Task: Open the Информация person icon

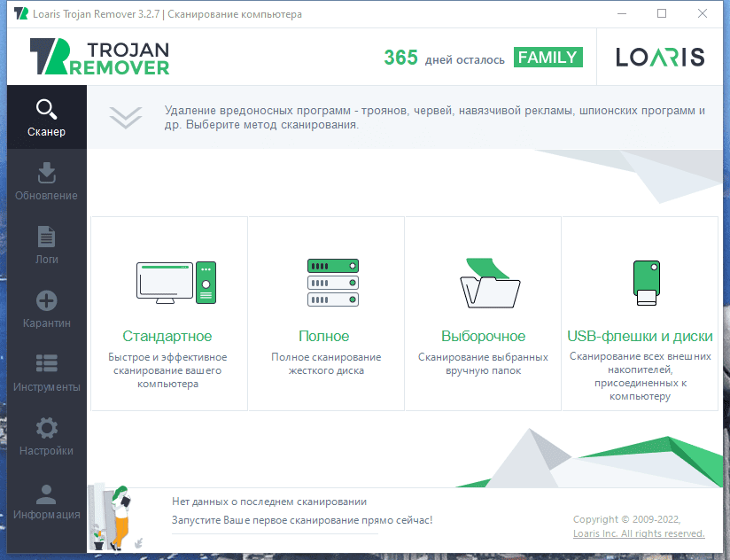Action: tap(46, 493)
